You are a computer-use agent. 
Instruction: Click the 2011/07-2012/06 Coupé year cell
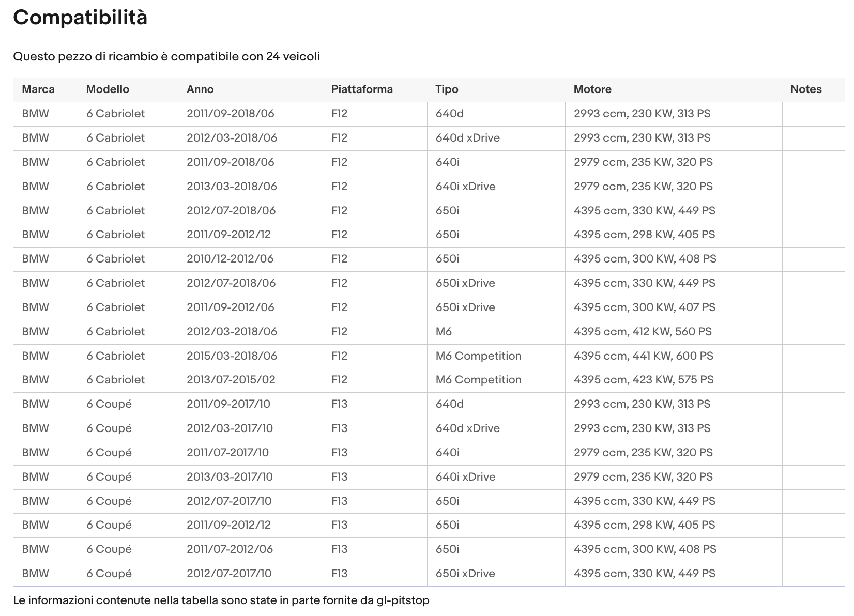click(251, 549)
